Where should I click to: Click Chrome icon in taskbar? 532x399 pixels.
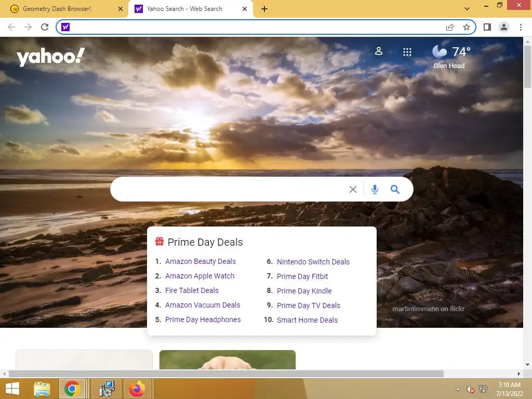pyautogui.click(x=72, y=389)
